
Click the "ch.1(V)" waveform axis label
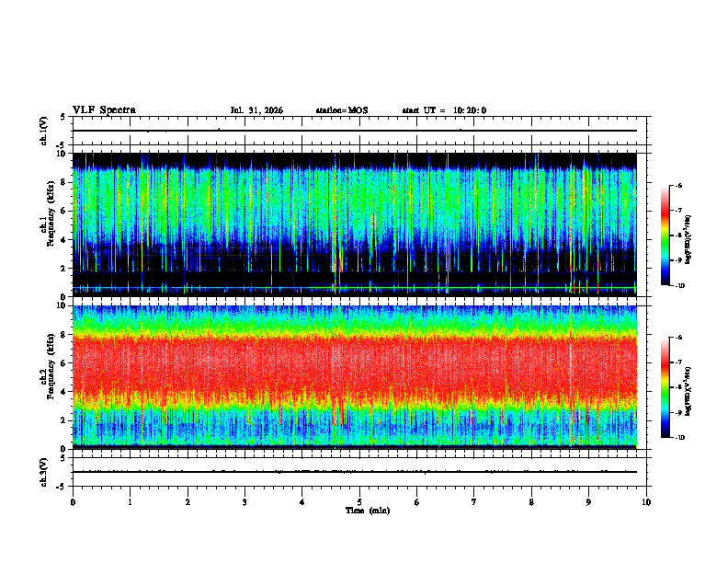(x=43, y=131)
